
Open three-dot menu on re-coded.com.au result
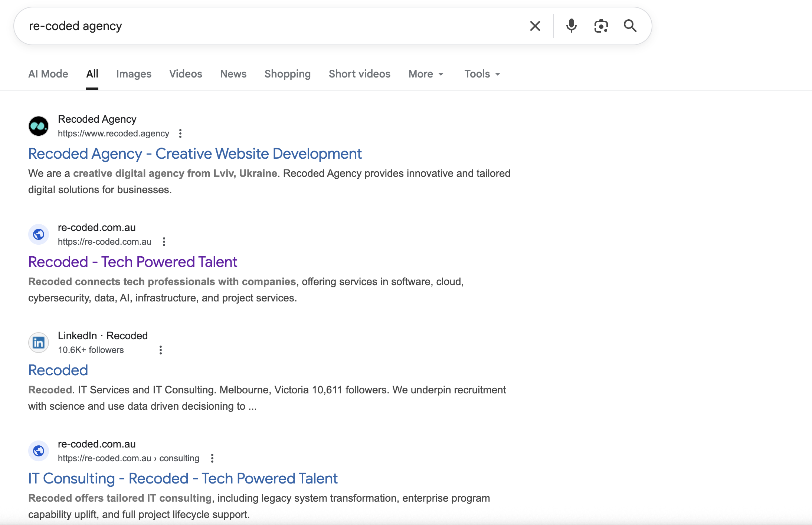[x=164, y=241]
